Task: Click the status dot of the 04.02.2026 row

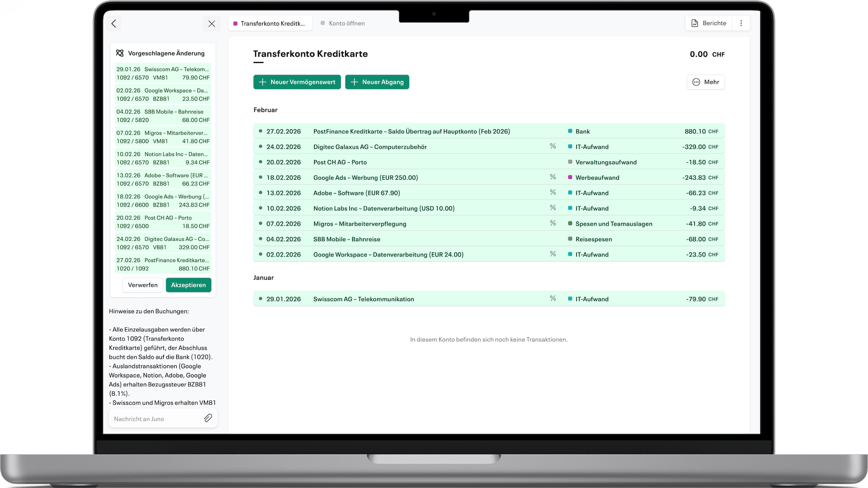Action: (260, 239)
